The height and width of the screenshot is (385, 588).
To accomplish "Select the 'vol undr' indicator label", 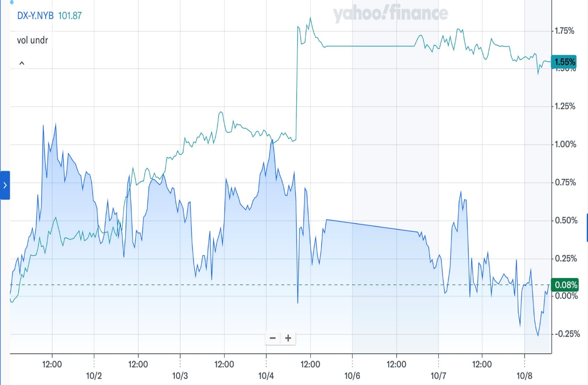I will [33, 40].
